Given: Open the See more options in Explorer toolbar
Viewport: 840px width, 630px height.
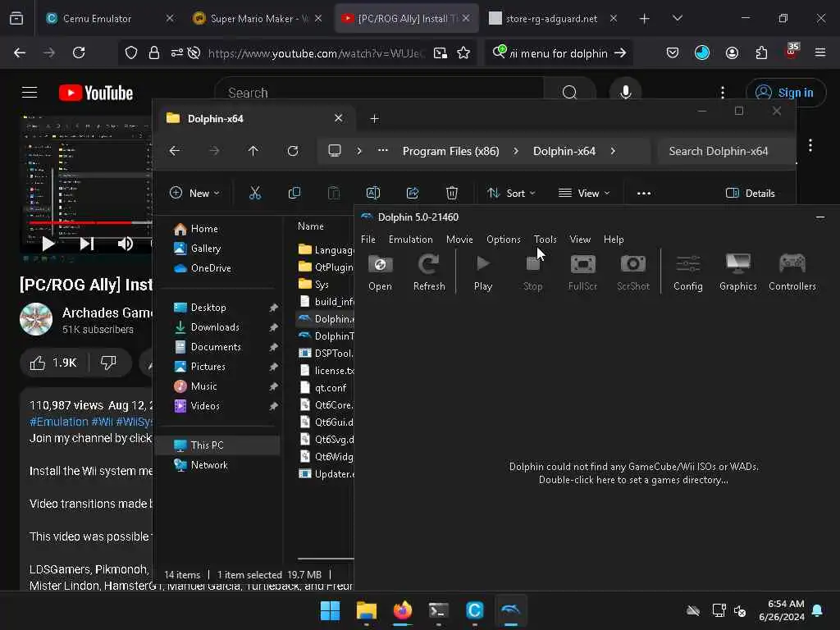Looking at the screenshot, I should point(644,193).
